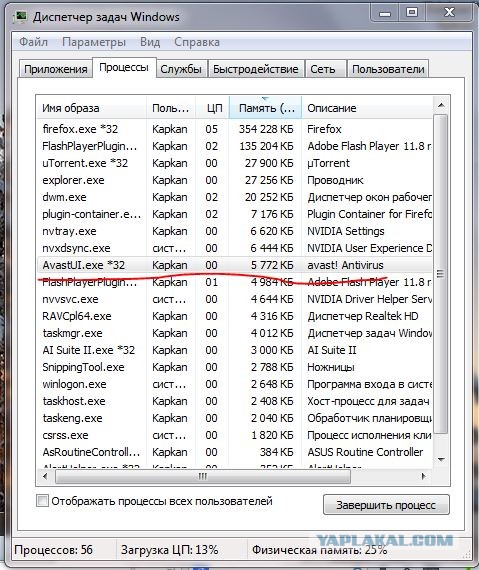The width and height of the screenshot is (479, 570).
Task: Sort by Память column header
Action: tap(265, 108)
